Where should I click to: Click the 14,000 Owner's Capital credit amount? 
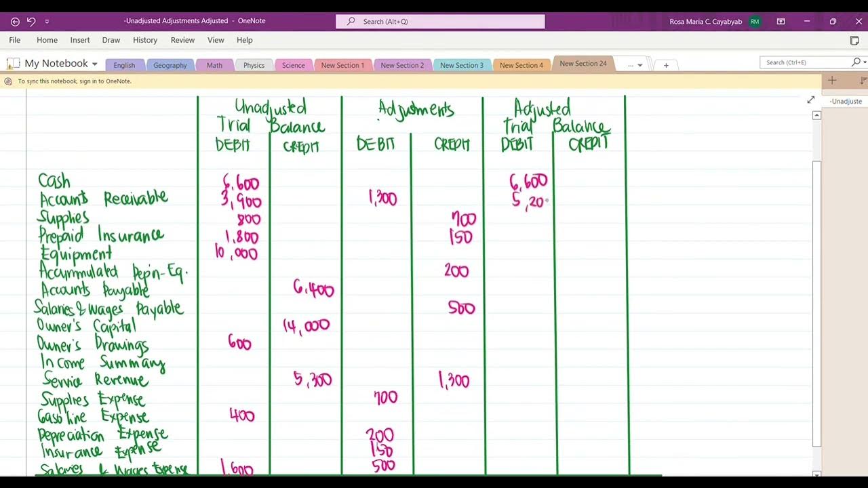pos(307,326)
